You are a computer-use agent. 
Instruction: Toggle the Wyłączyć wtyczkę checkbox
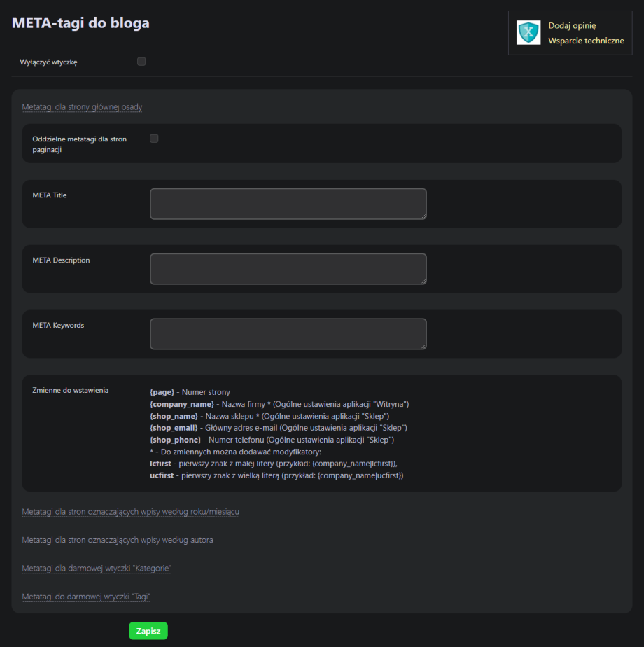(x=141, y=62)
